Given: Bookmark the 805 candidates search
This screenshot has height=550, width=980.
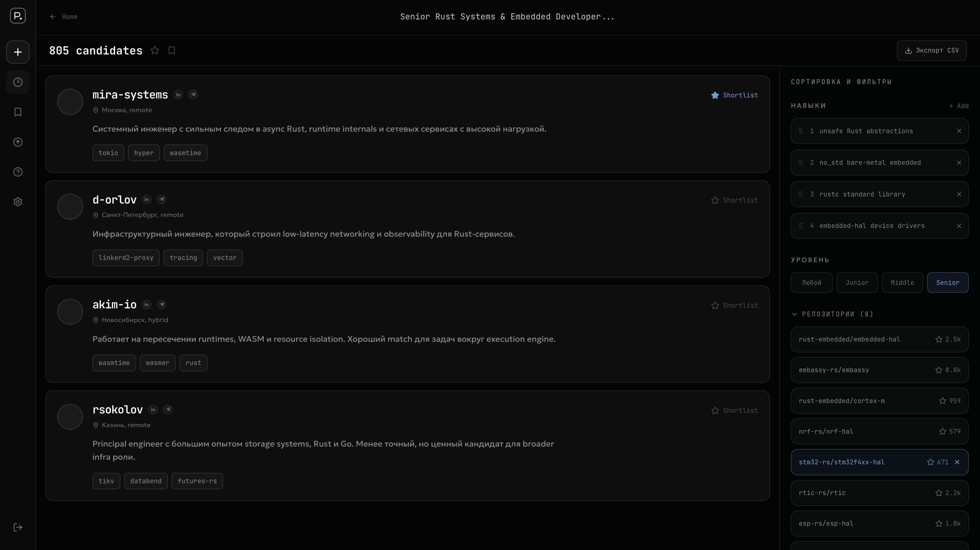Looking at the screenshot, I should pyautogui.click(x=171, y=51).
